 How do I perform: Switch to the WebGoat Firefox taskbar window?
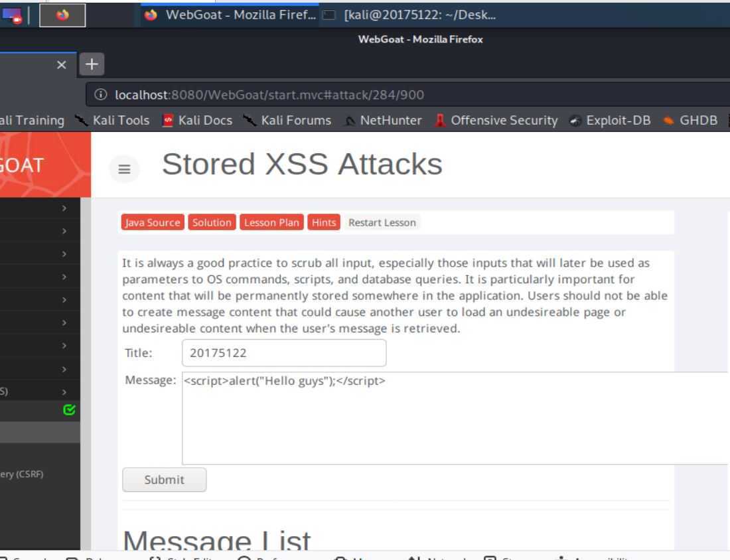(230, 15)
